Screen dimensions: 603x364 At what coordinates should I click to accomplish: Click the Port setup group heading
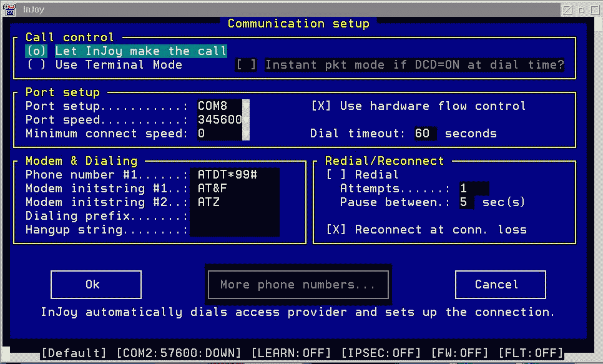pos(62,92)
